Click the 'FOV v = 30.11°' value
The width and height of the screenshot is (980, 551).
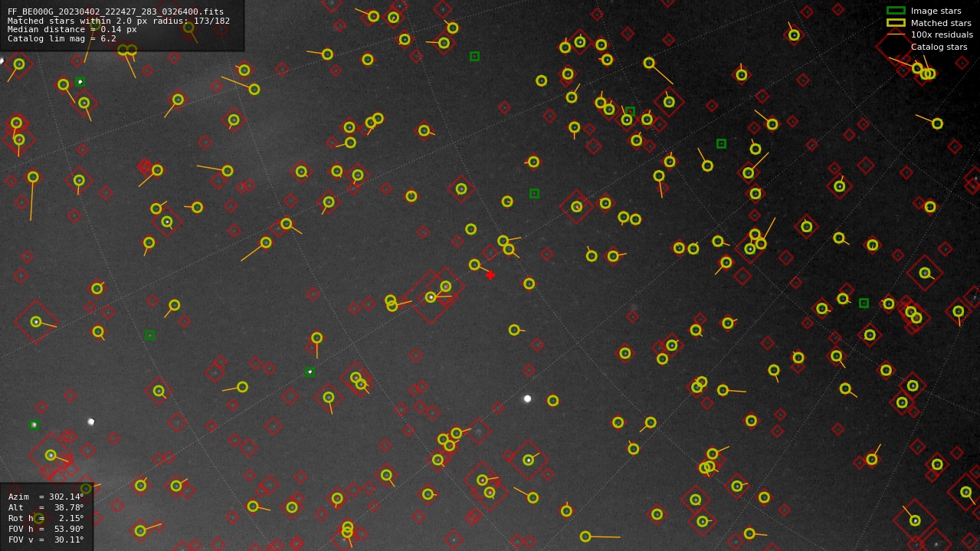[x=46, y=540]
